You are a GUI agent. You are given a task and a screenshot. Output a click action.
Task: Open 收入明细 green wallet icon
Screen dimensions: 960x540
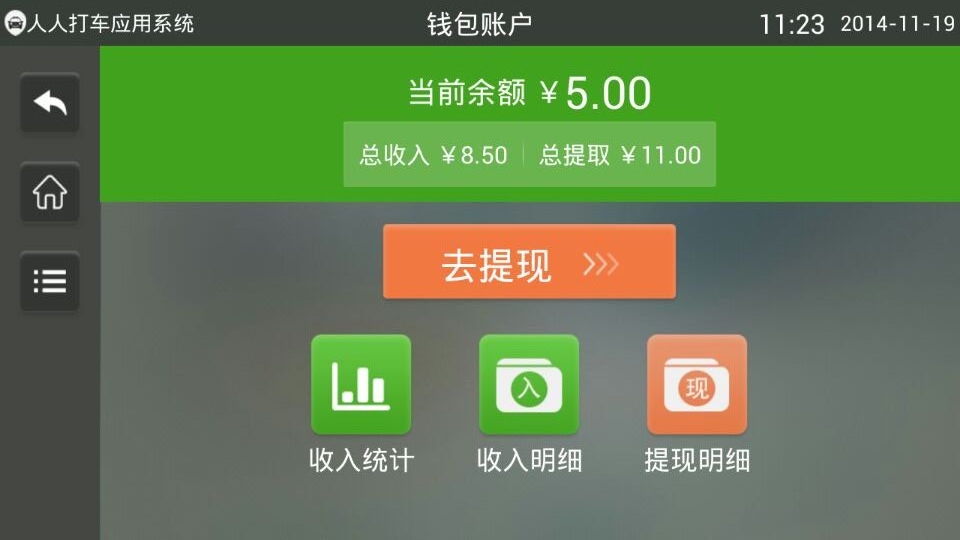click(529, 384)
